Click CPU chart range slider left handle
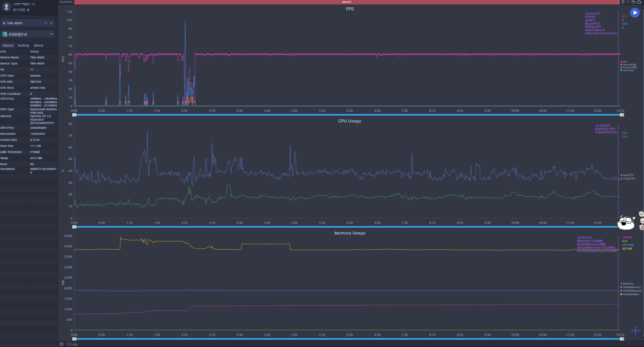 tap(74, 227)
